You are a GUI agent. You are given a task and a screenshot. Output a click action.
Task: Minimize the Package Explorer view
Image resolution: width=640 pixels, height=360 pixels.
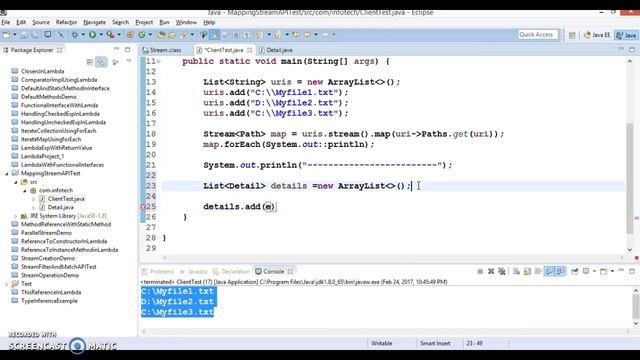[x=116, y=49]
